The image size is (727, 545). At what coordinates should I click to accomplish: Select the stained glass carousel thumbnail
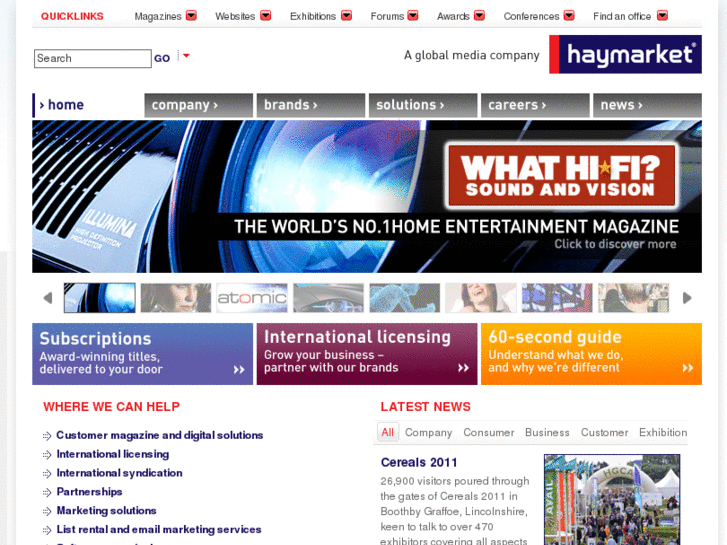pyautogui.click(x=557, y=298)
